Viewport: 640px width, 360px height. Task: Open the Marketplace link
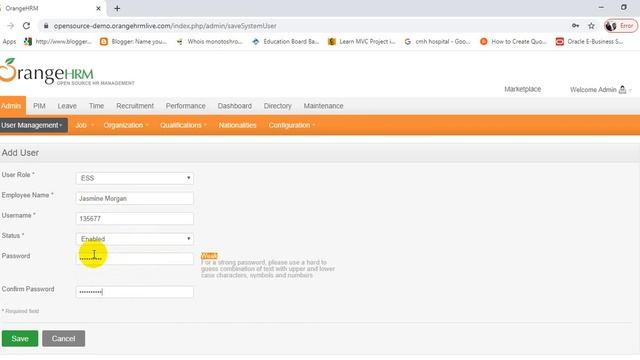tap(522, 89)
